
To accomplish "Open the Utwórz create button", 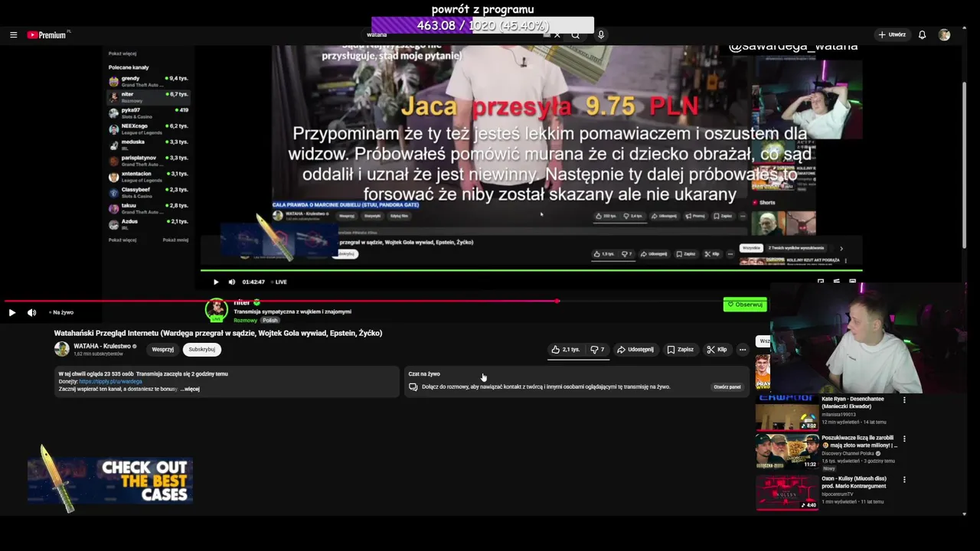I will pyautogui.click(x=892, y=34).
